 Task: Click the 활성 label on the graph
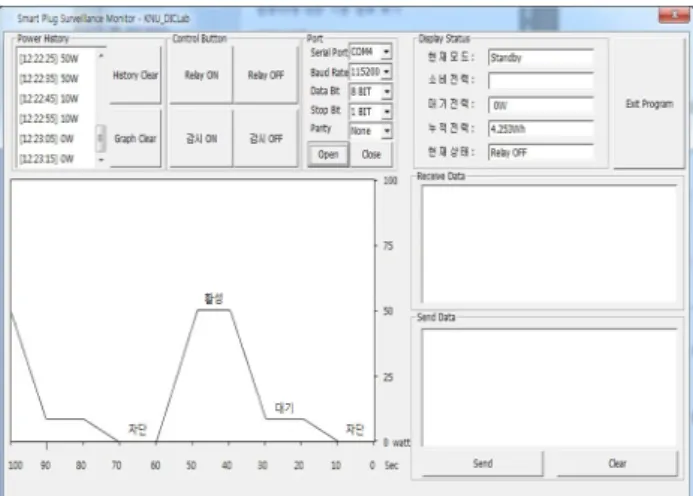pyautogui.click(x=214, y=298)
